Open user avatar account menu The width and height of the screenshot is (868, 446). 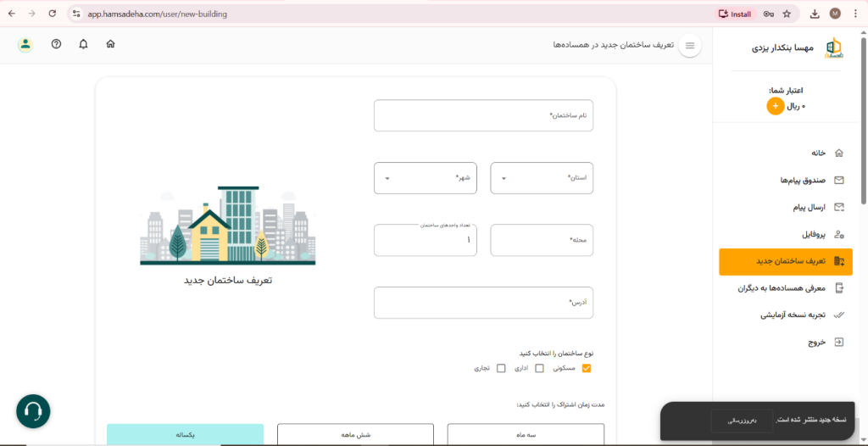[x=25, y=44]
